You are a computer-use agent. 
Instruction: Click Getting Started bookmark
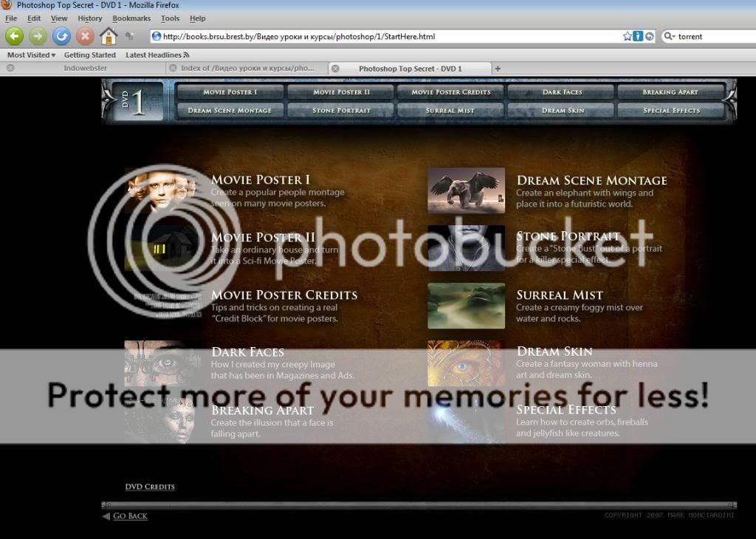click(x=89, y=55)
